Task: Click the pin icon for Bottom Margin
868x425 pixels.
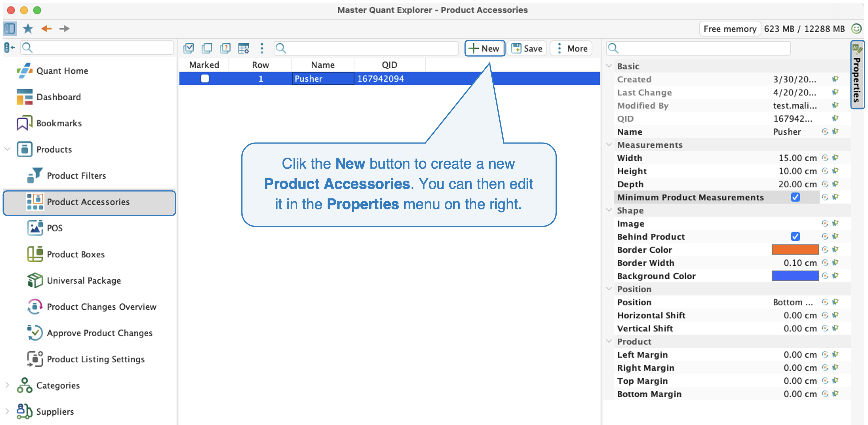Action: pyautogui.click(x=835, y=394)
